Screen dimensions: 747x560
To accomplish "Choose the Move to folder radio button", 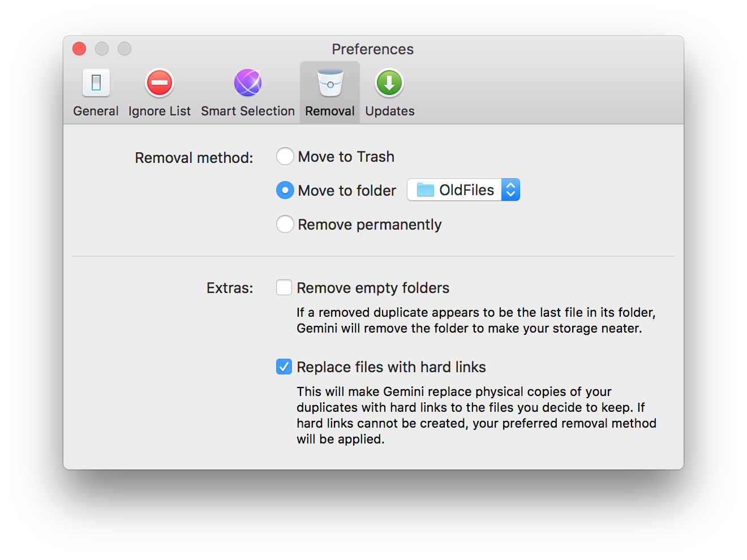I will (x=285, y=191).
